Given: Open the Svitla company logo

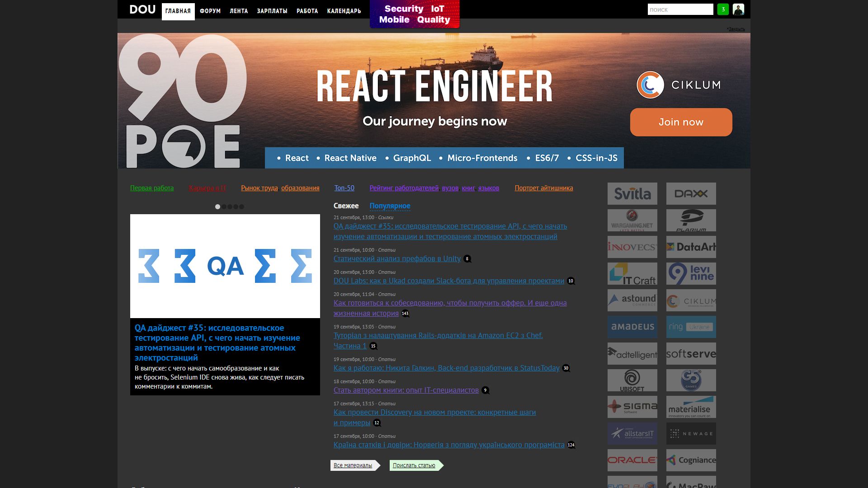Looking at the screenshot, I should (632, 194).
